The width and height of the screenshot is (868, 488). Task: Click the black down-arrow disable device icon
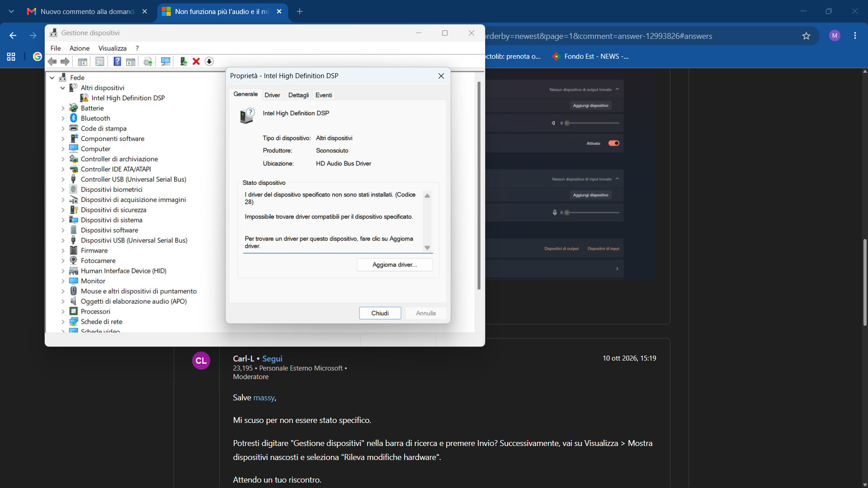click(209, 61)
